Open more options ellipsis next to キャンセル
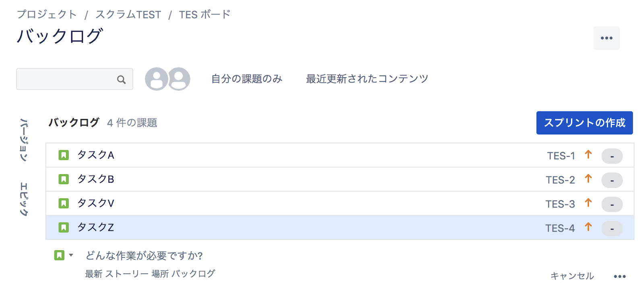The width and height of the screenshot is (644, 294). [x=619, y=276]
